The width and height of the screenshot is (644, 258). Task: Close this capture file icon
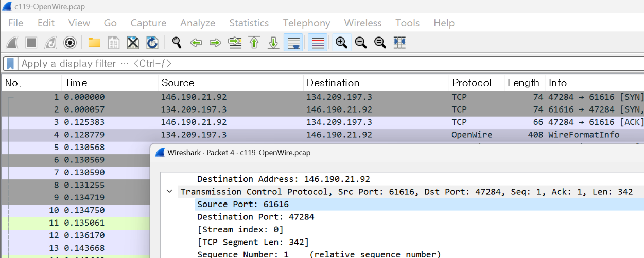tap(133, 43)
